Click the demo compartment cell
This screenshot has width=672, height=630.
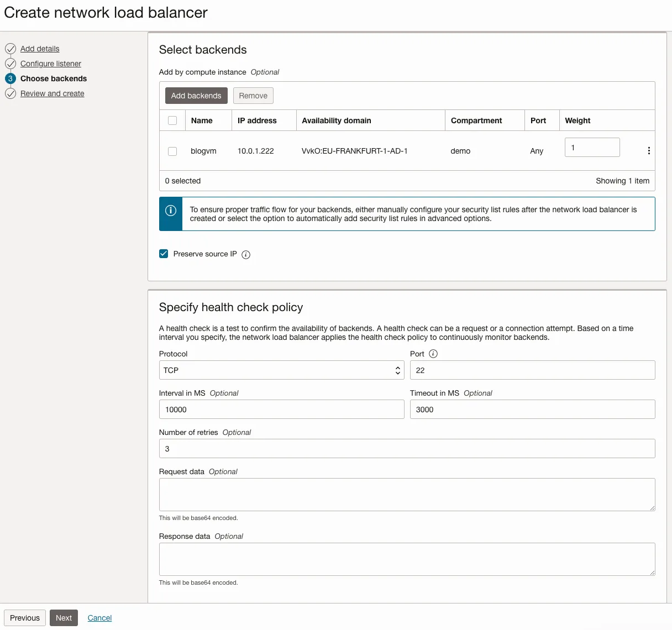point(461,151)
